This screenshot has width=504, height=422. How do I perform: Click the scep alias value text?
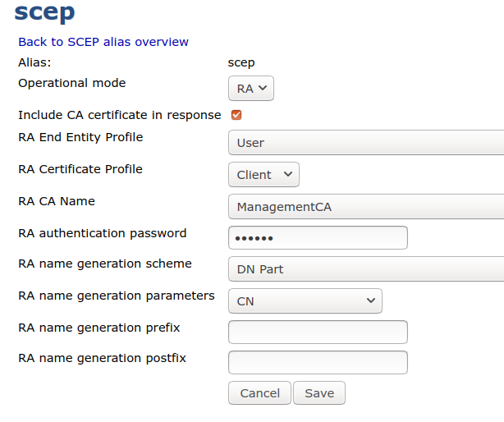pos(241,62)
